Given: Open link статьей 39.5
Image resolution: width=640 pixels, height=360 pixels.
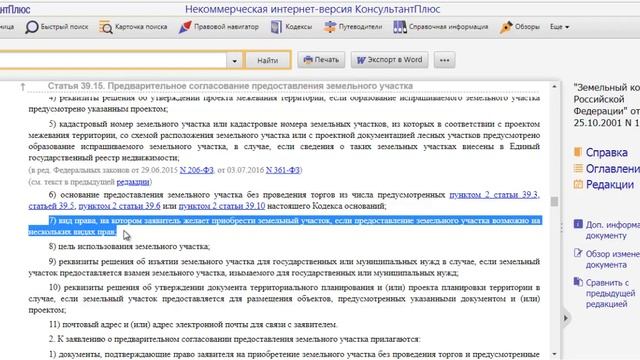Looking at the screenshot, I should pyautogui.click(x=51, y=206).
